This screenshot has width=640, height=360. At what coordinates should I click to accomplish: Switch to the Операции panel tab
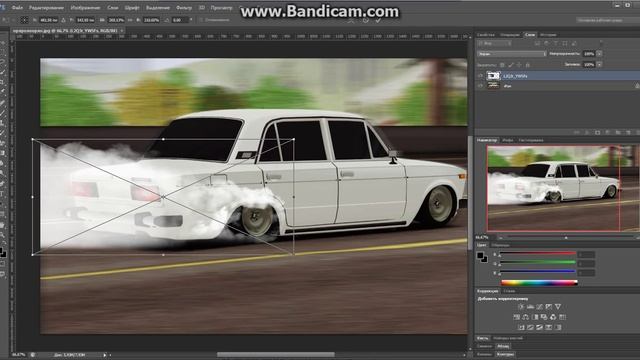[510, 35]
